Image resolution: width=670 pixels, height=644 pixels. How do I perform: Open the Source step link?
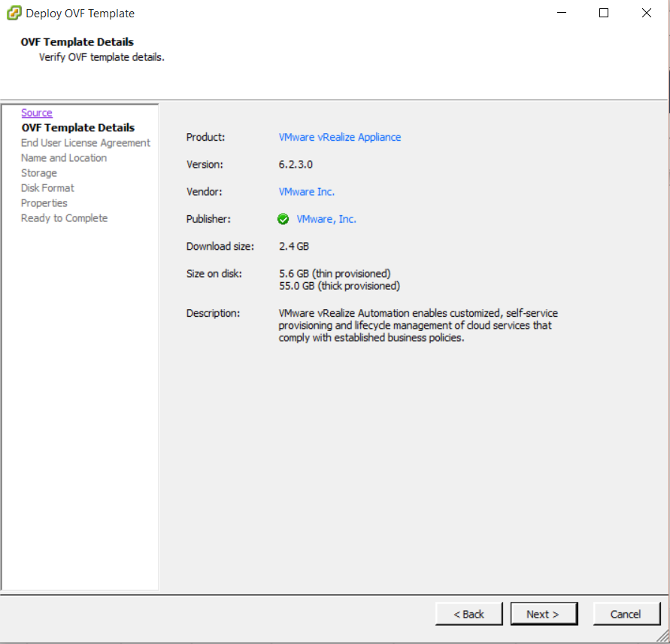37,112
